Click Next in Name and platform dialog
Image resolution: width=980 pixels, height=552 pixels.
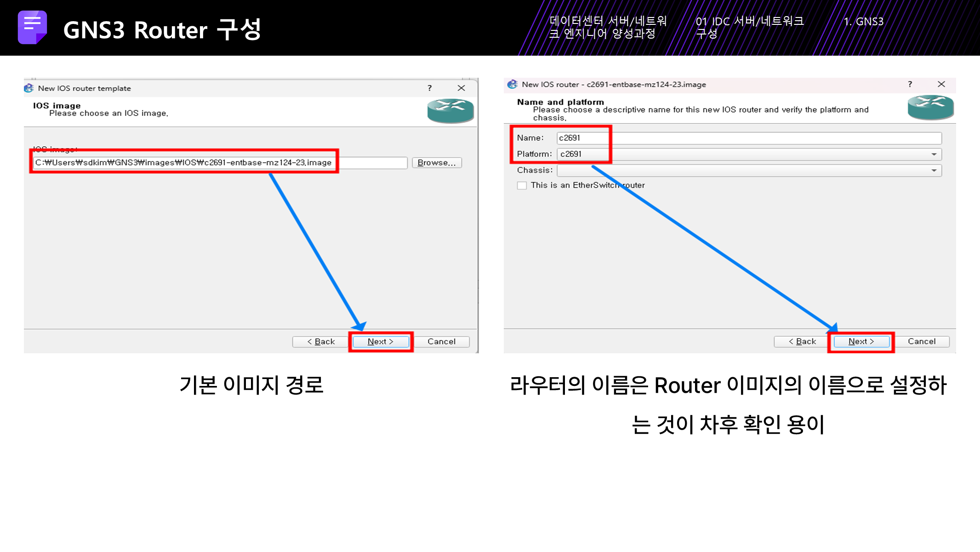coord(861,341)
